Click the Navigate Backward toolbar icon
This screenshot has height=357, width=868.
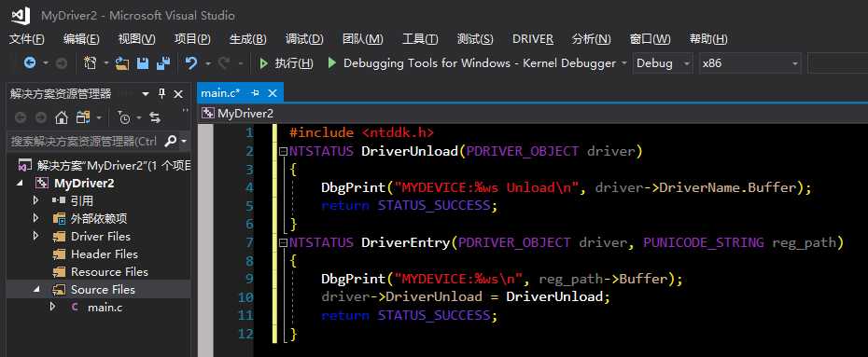tap(30, 63)
